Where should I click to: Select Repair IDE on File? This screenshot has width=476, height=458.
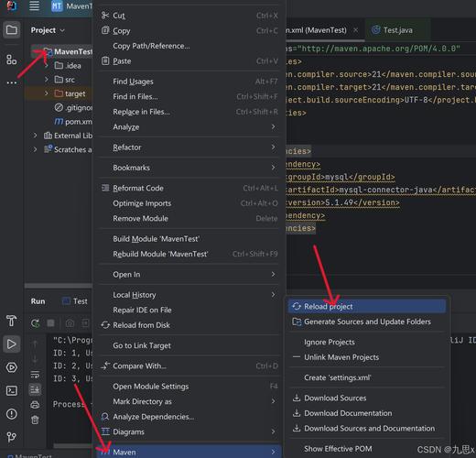[x=189, y=310]
